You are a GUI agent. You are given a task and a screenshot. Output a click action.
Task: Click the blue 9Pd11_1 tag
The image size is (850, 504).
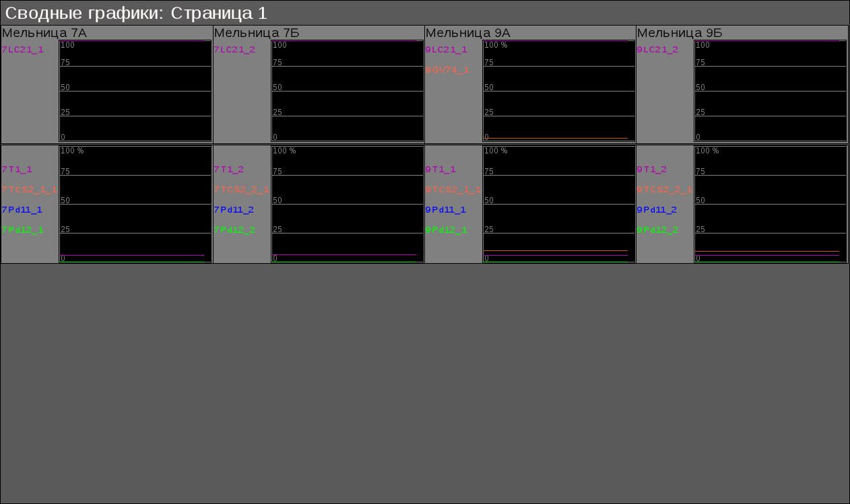(x=445, y=210)
